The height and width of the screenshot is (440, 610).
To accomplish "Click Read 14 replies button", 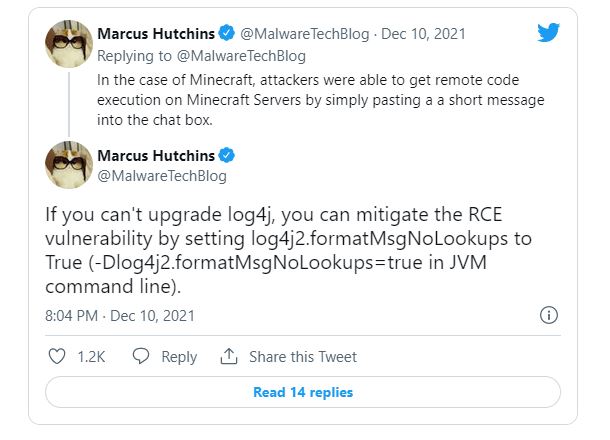I will [x=303, y=392].
